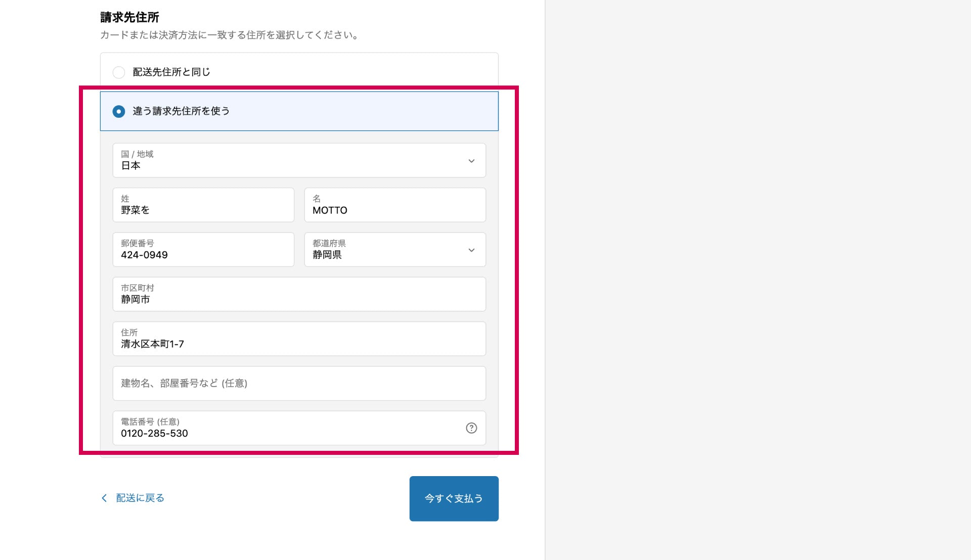Focus the empty 建物名、部屋番号など field
971x560 pixels.
point(298,384)
